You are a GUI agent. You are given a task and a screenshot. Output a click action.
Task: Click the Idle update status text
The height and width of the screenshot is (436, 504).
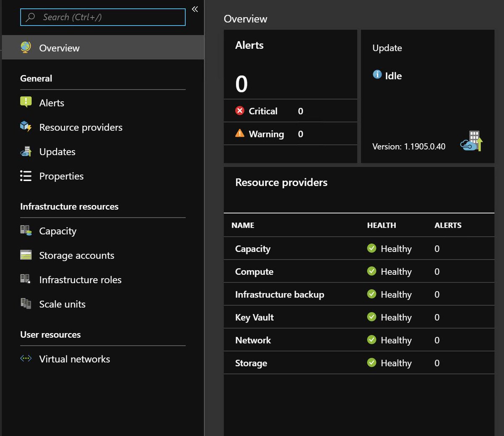pyautogui.click(x=394, y=76)
